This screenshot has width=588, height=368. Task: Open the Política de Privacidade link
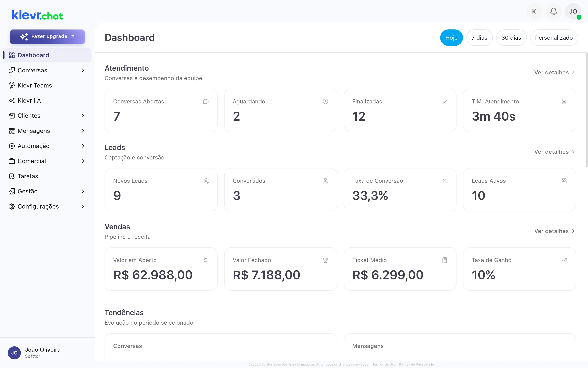coord(416,364)
